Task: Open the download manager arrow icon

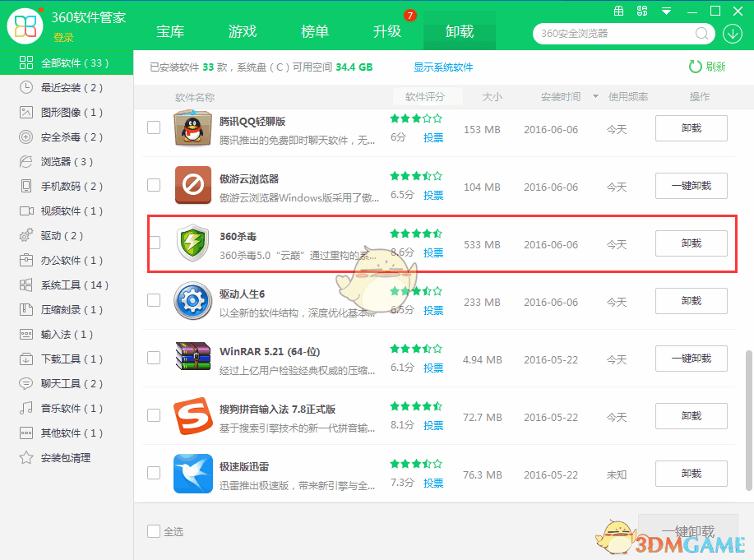Action: (733, 34)
